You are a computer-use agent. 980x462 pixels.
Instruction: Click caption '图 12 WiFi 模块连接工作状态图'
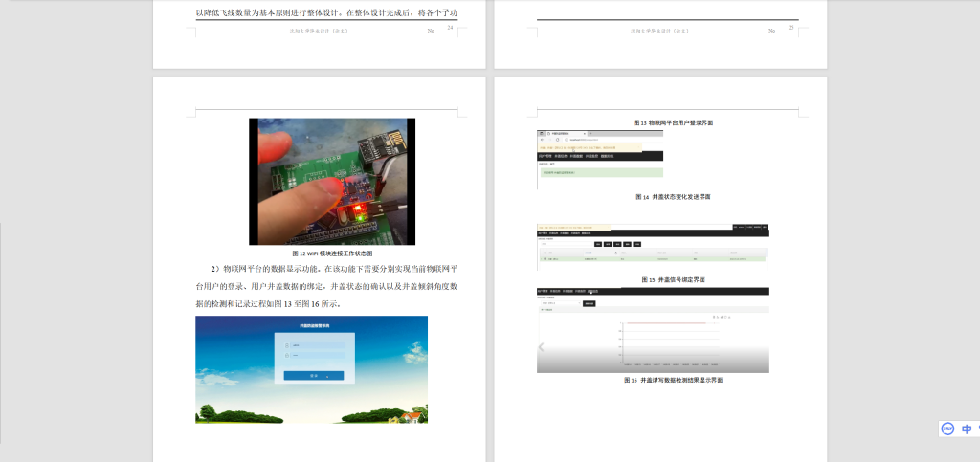(332, 253)
